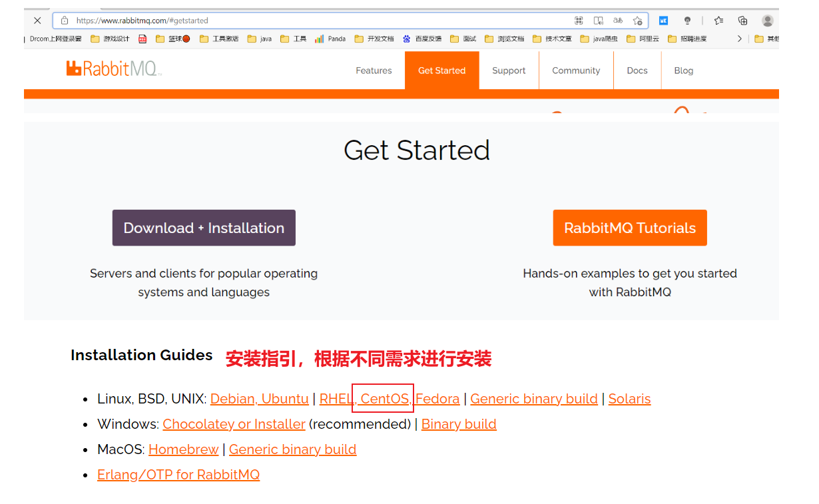Open the 工具 bookmark folder
This screenshot has width=819, height=504.
pyautogui.click(x=294, y=39)
